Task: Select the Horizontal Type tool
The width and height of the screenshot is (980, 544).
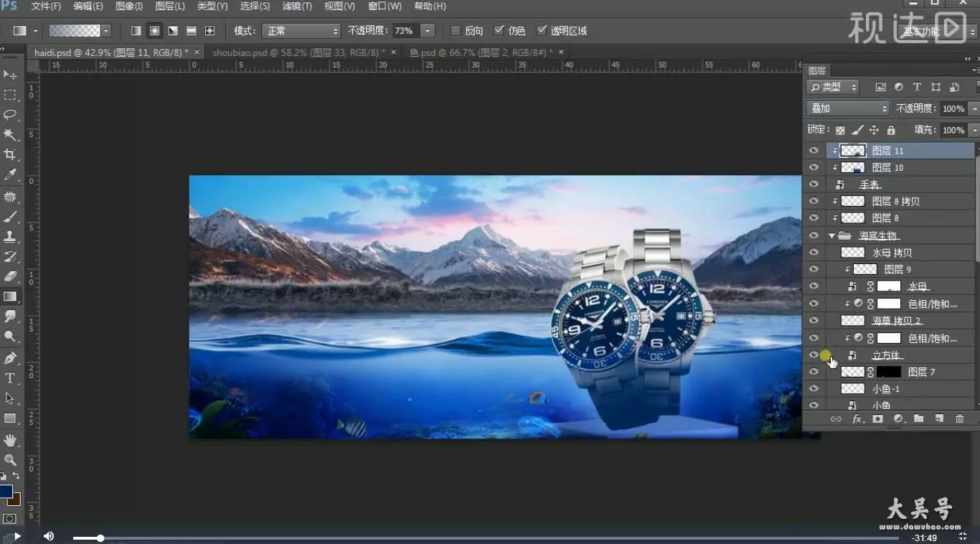Action: click(10, 378)
